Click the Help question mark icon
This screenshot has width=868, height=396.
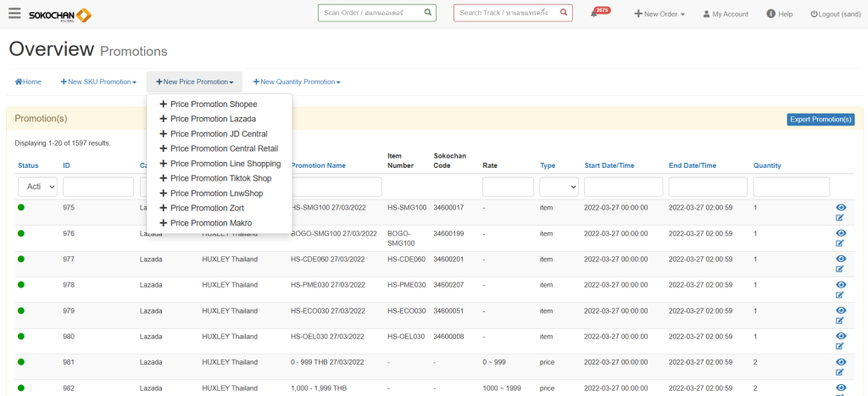pos(771,14)
